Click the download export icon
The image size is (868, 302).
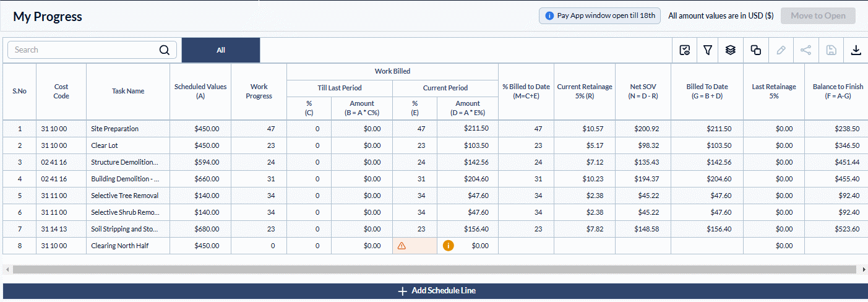(x=856, y=50)
